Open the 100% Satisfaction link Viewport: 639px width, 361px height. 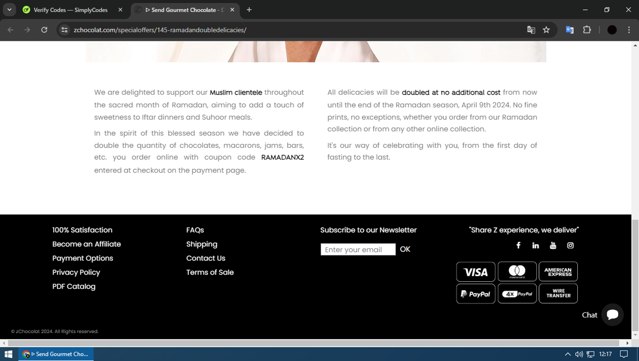(82, 230)
